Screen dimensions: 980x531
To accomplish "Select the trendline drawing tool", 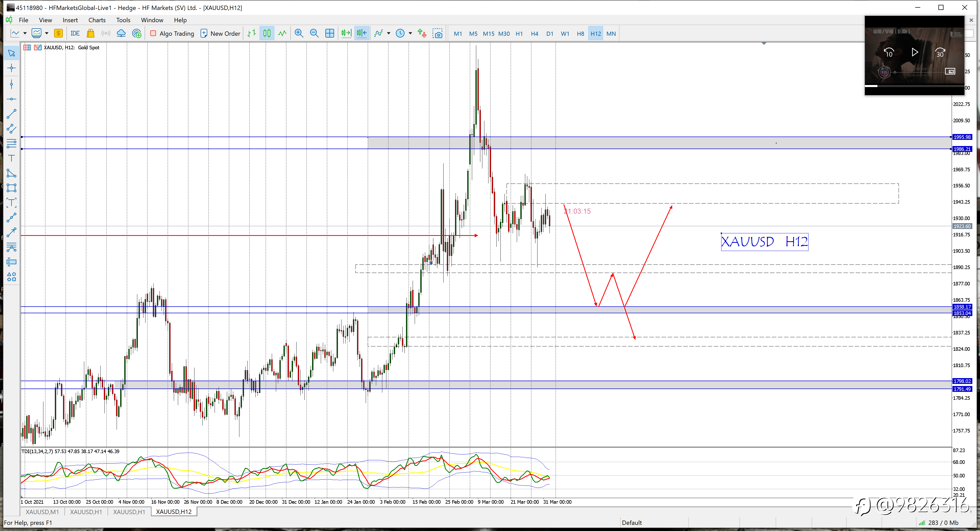I will pyautogui.click(x=11, y=114).
